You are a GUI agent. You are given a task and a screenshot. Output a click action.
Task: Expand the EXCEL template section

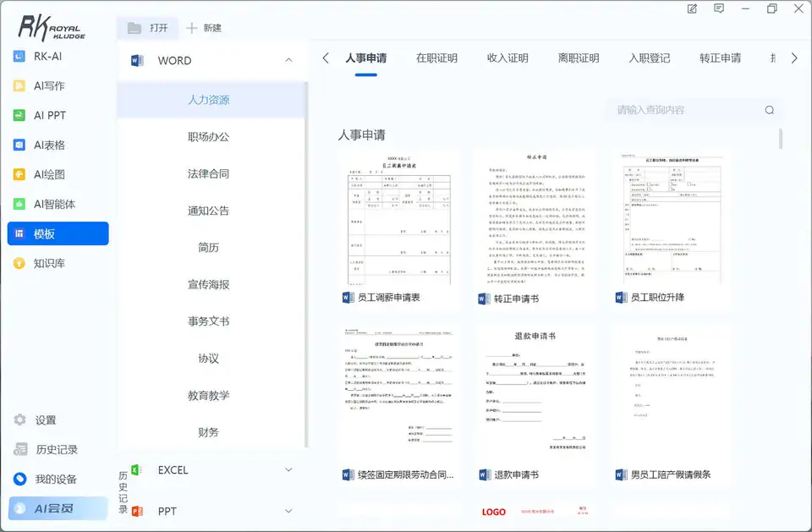pos(289,470)
